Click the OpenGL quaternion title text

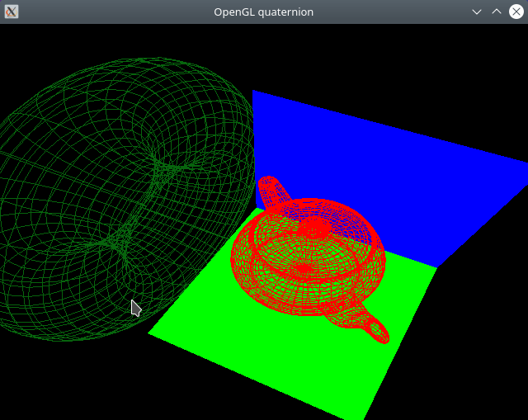[x=264, y=12]
